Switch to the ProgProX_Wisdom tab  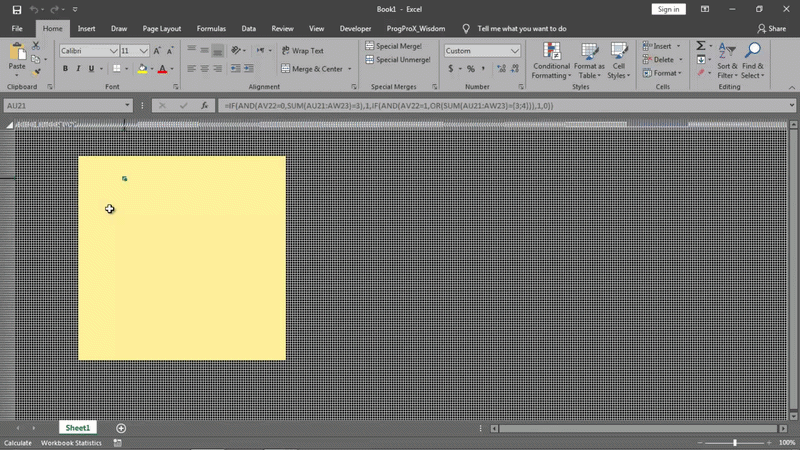tap(416, 29)
